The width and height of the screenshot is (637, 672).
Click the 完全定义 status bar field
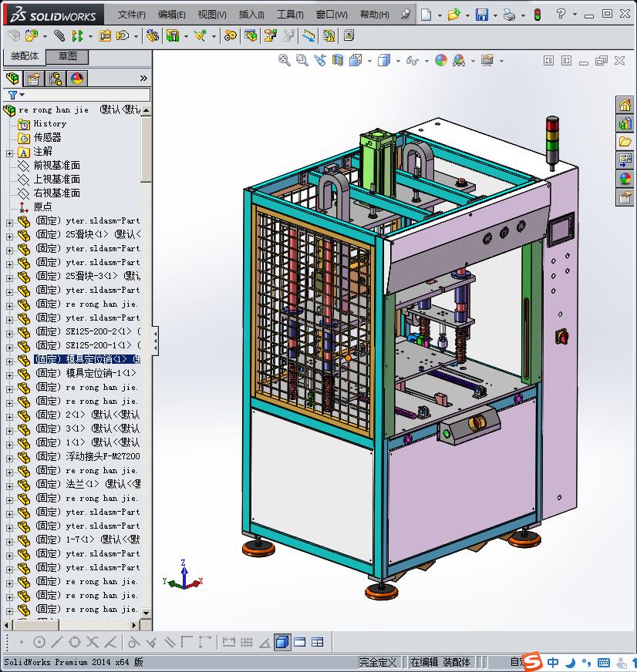pos(378,662)
